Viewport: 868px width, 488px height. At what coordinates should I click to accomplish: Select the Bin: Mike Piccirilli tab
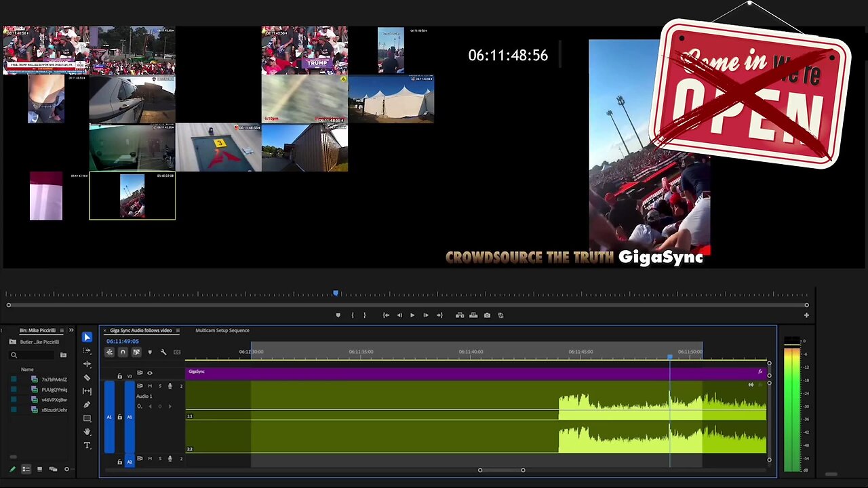[37, 330]
